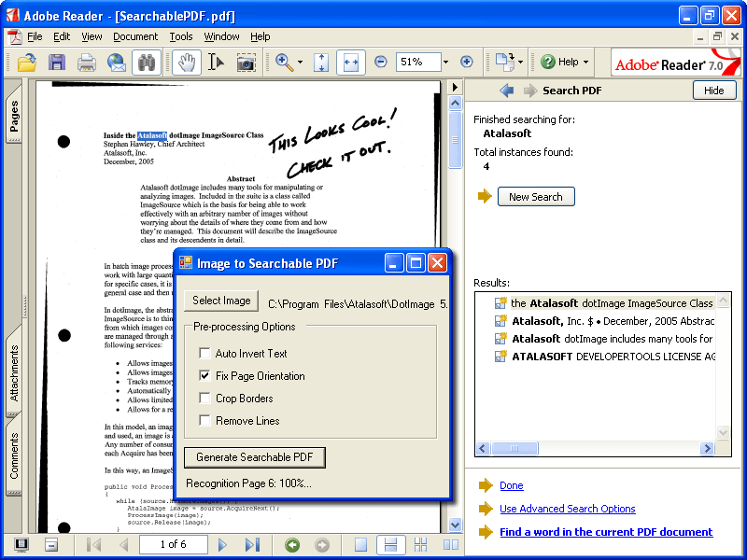Click the page number field '1 of 6'
This screenshot has width=747, height=560.
pos(174,544)
